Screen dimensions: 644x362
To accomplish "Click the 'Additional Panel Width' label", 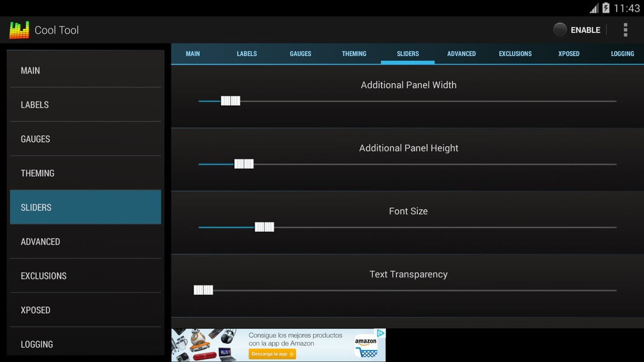I will pyautogui.click(x=409, y=85).
